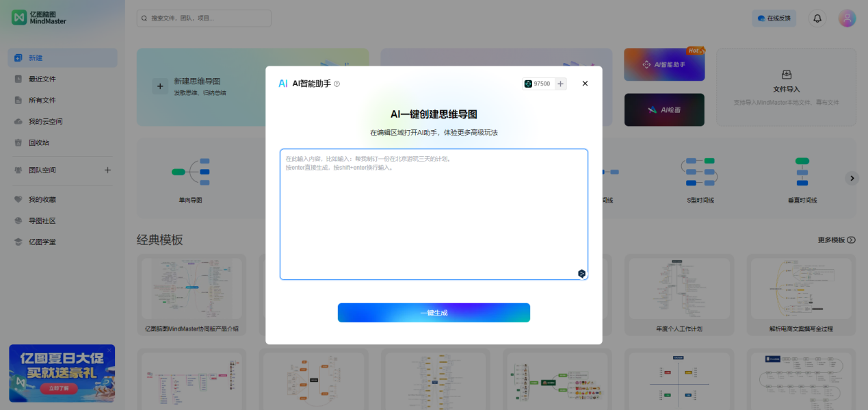Screen dimensions: 868x410
Task: Go to 导图社区 from the sidebar
Action: [40, 220]
